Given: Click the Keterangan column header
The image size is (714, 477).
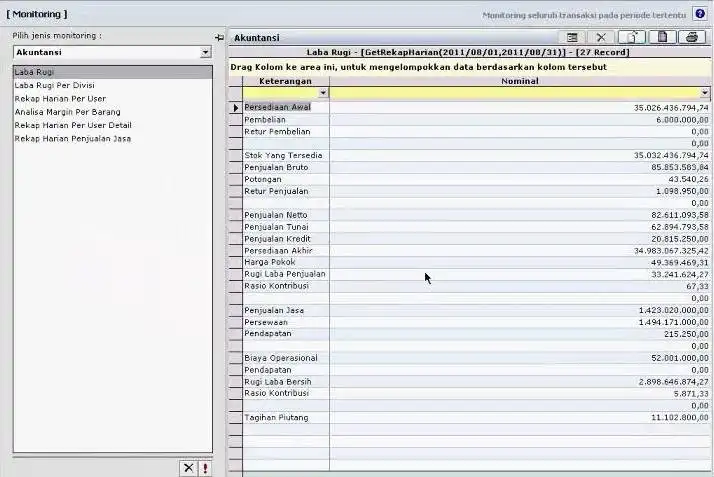Looking at the screenshot, I should 286,81.
